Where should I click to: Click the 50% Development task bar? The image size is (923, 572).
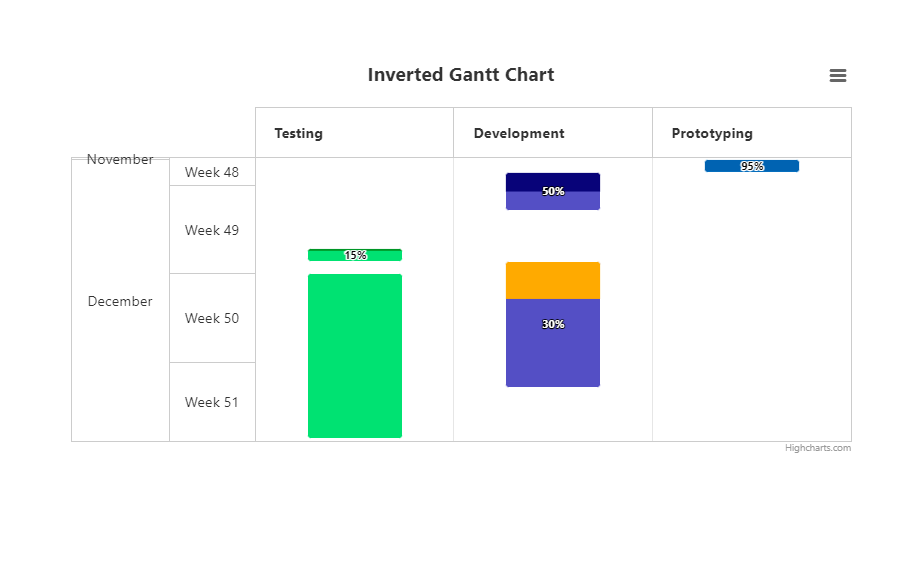553,191
